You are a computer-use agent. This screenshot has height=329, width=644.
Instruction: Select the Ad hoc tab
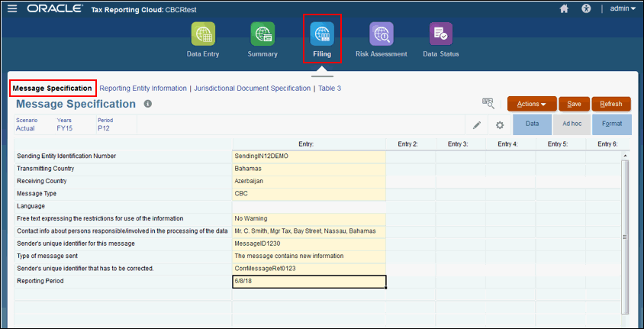coord(572,124)
